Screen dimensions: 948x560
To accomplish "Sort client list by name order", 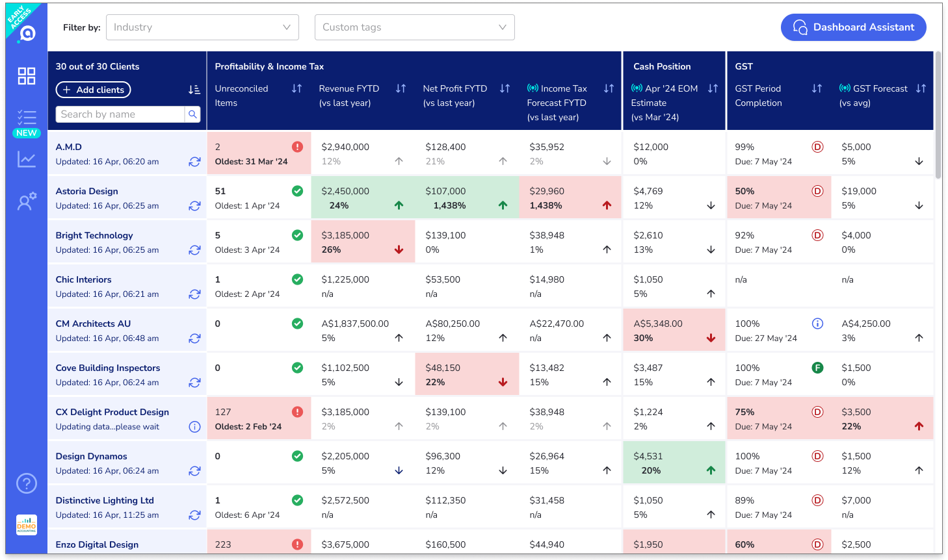I will (x=194, y=90).
